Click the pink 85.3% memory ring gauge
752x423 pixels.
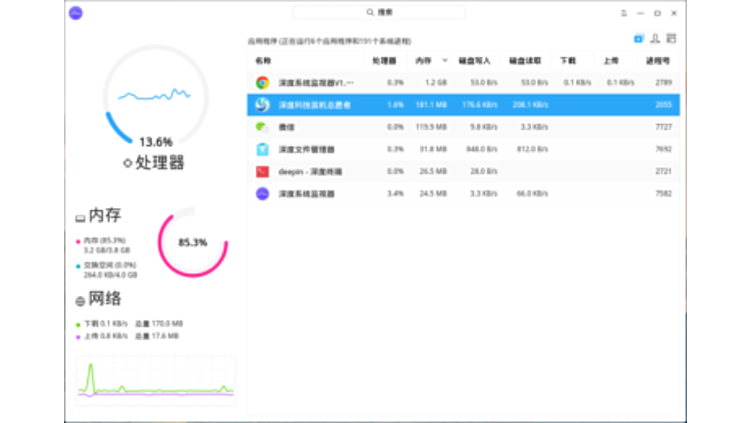click(192, 242)
